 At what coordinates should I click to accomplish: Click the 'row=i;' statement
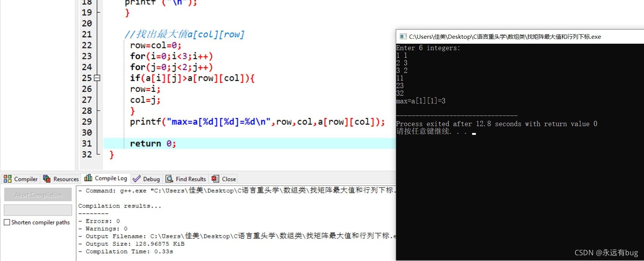145,89
